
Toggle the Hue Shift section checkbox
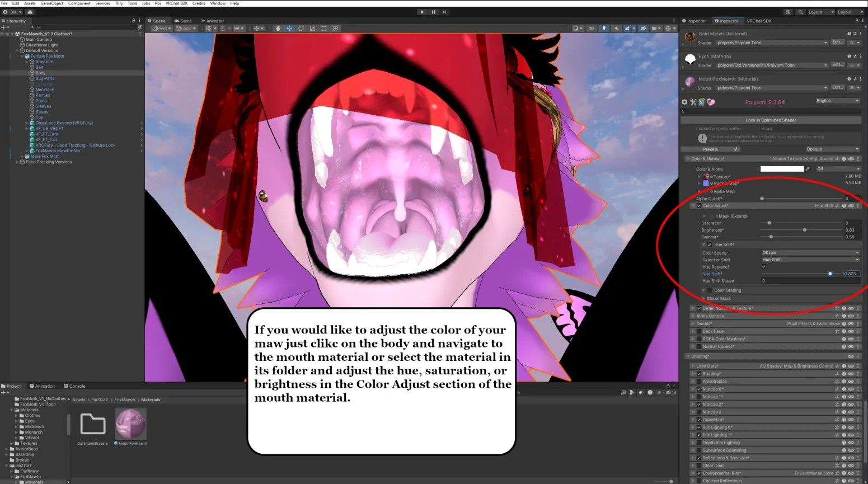(710, 245)
